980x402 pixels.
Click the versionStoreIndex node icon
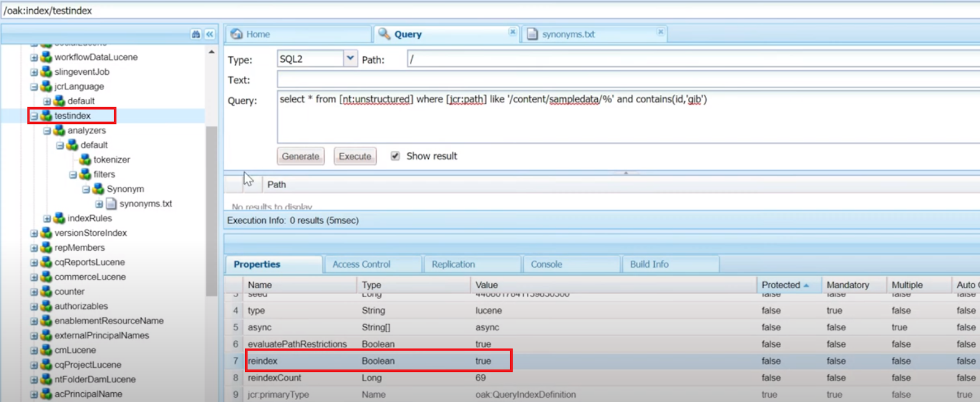46,233
